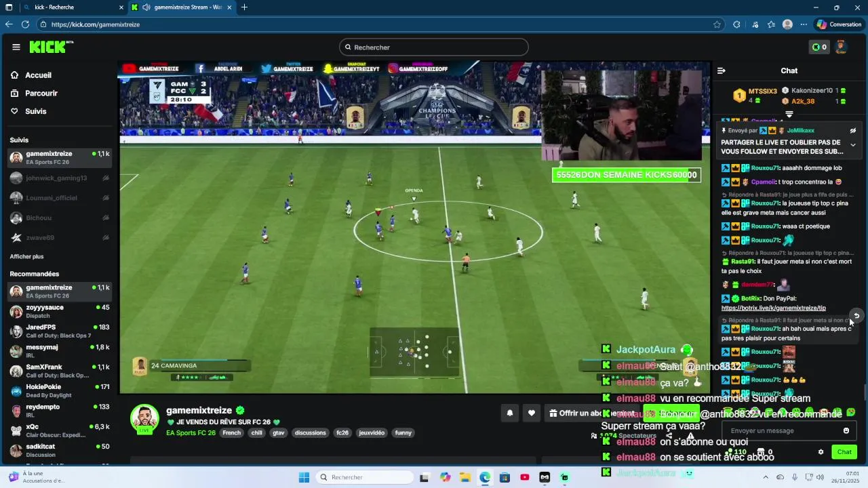Bookmark page with the star icon
868x488 pixels.
coord(717,24)
